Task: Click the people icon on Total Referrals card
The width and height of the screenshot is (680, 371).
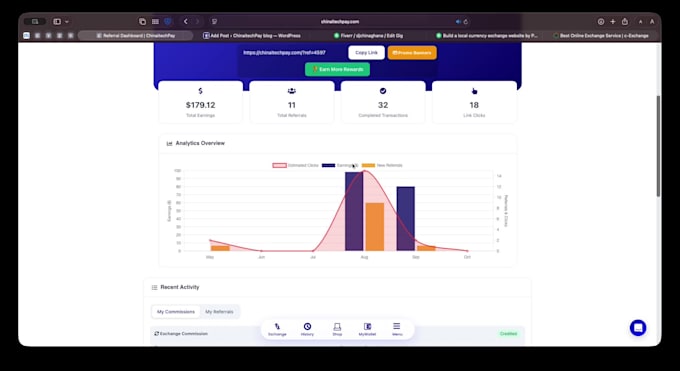Action: point(292,91)
